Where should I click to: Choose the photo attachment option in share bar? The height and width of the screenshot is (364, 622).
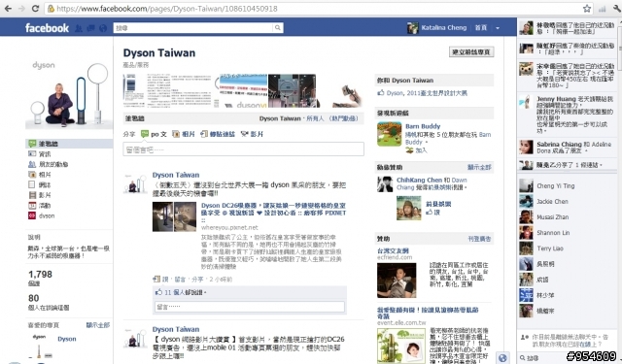coord(184,134)
